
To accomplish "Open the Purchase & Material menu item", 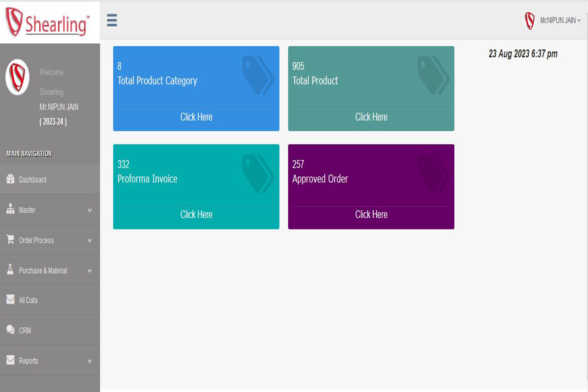I will [x=43, y=270].
